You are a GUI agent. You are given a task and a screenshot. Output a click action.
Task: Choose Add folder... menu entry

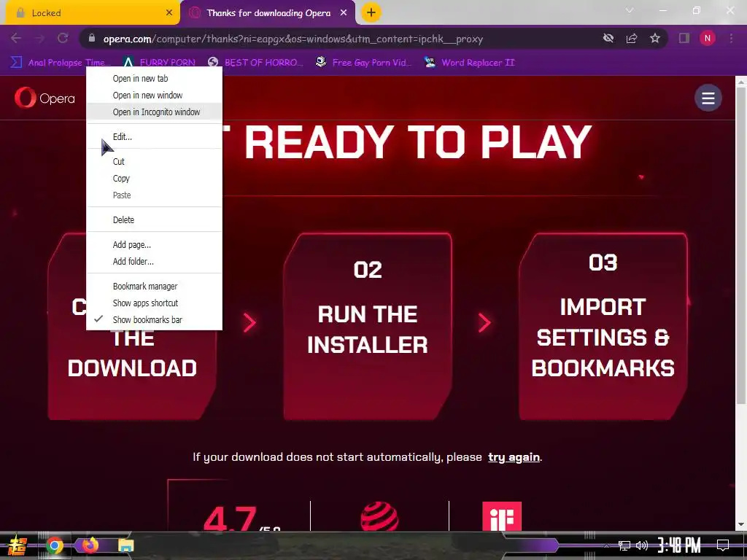tap(154, 262)
